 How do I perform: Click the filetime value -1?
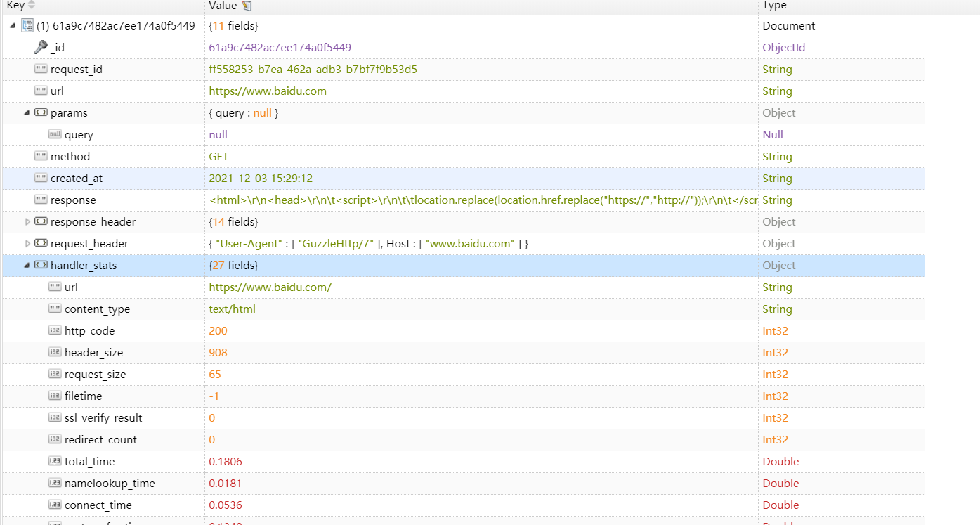click(214, 396)
